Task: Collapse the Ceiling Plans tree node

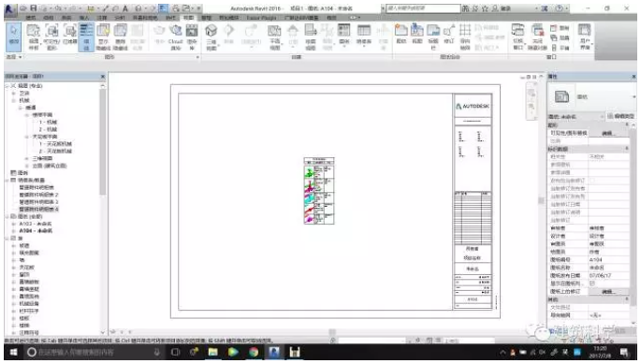Action: 27,137
